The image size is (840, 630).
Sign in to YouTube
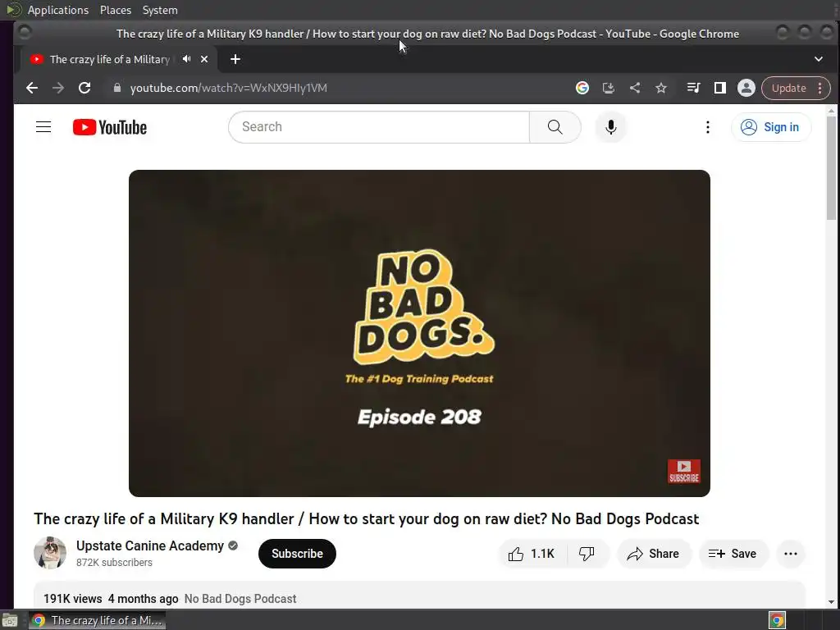tap(771, 127)
